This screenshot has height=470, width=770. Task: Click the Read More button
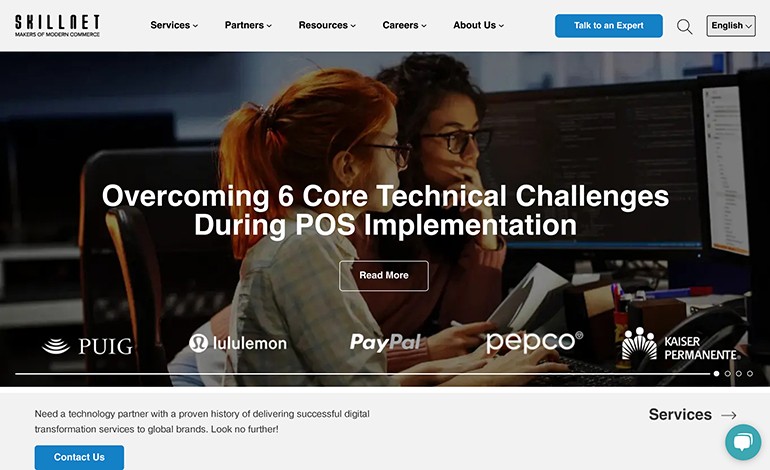point(384,276)
